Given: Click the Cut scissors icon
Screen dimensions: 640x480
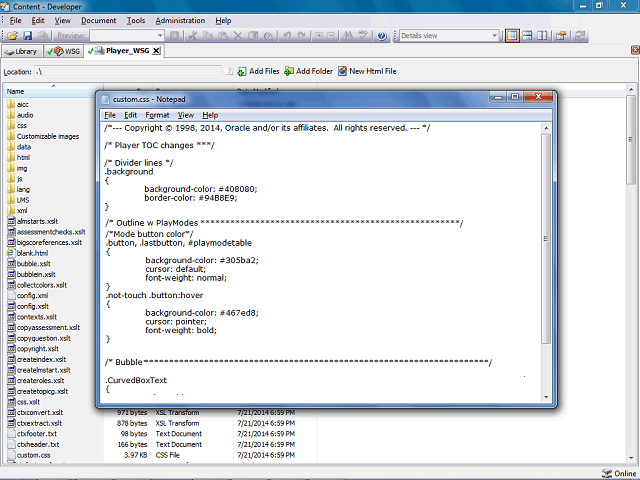Looking at the screenshot, I should pyautogui.click(x=192, y=36).
